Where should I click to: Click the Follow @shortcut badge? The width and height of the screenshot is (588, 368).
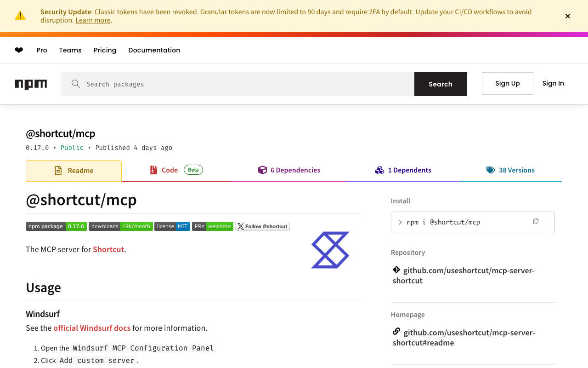(x=262, y=226)
